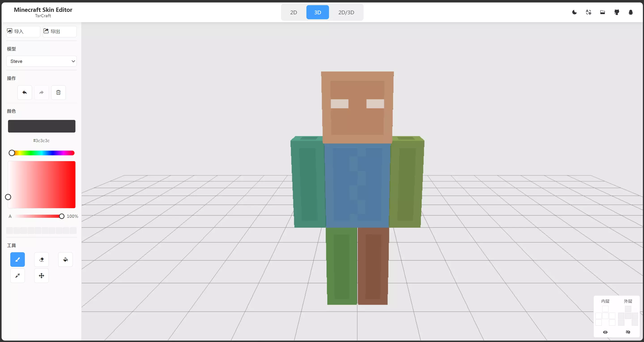Click the TsrCraft subtitle text
Viewport: 644px width, 342px height.
(43, 16)
